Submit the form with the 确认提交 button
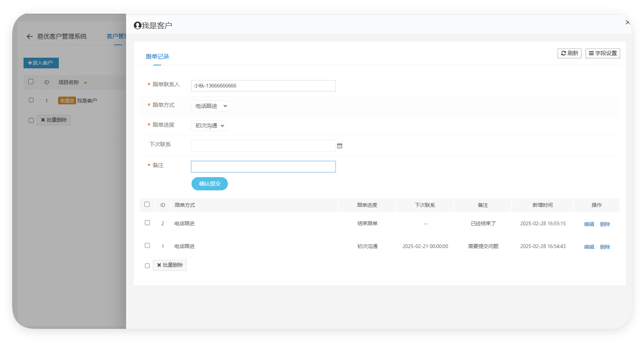The height and width of the screenshot is (341, 644). [210, 184]
